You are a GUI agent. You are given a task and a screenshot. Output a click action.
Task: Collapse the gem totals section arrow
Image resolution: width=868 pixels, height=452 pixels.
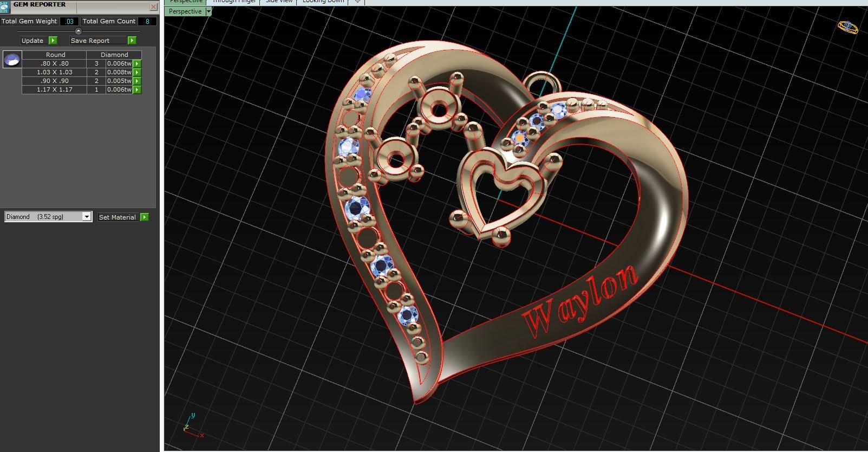click(78, 31)
